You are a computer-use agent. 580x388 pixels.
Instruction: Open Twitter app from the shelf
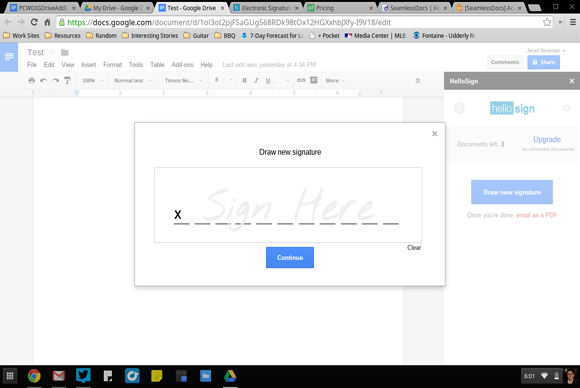pos(83,375)
